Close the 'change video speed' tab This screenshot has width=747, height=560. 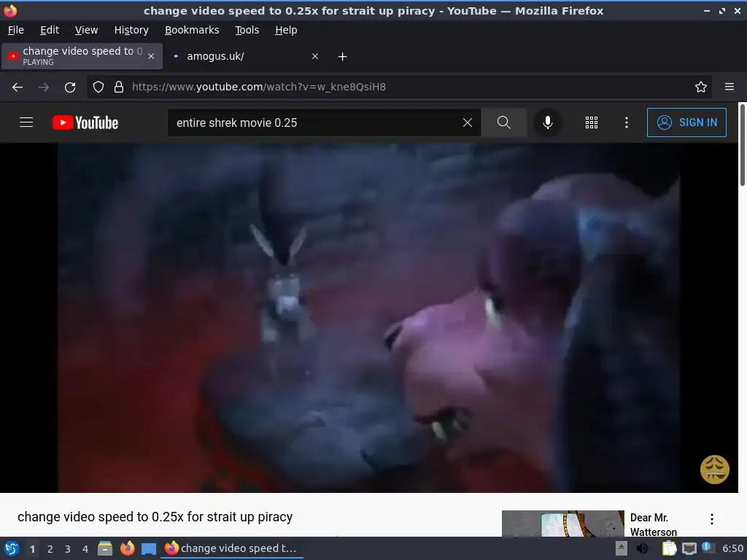pos(151,56)
